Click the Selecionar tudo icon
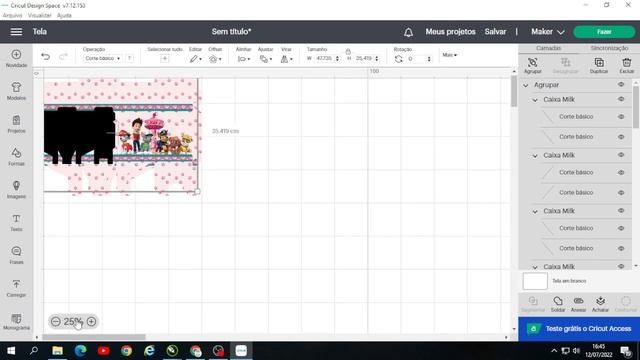 (x=164, y=59)
